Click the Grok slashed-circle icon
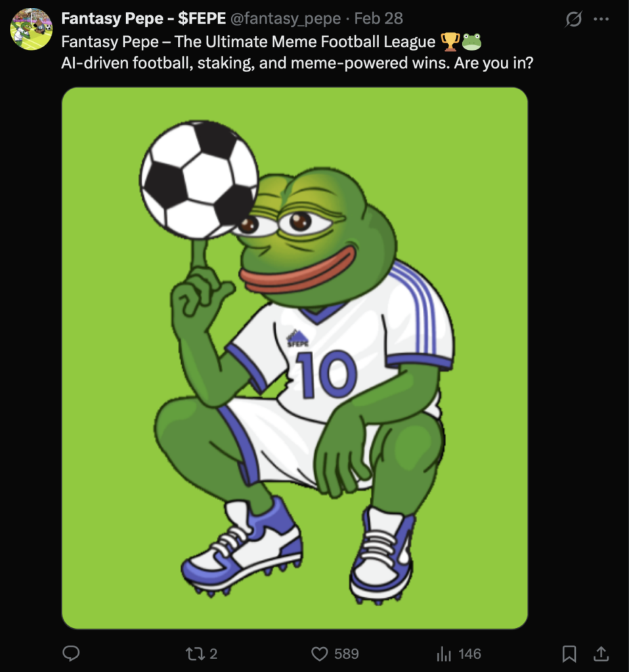Screen dimensions: 629x672 click(573, 20)
